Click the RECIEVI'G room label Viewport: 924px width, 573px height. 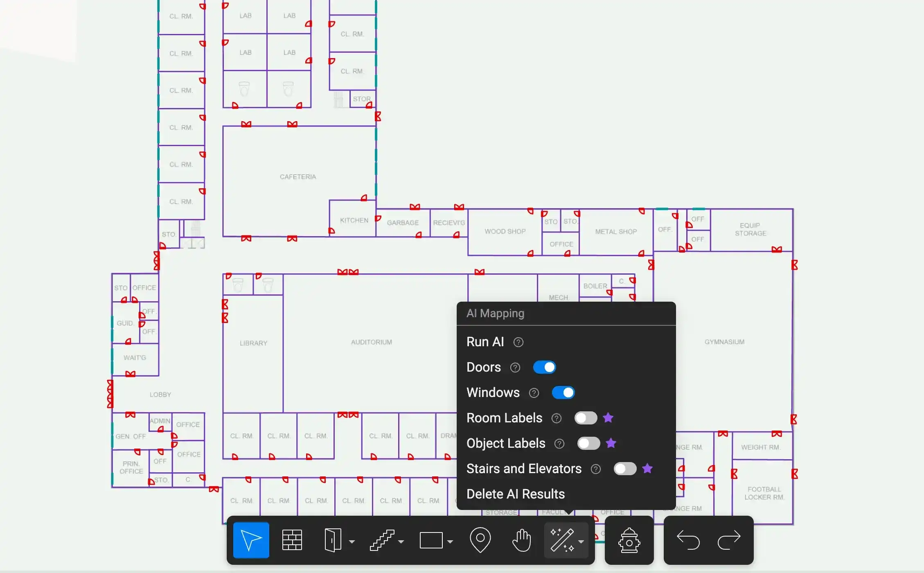coord(449,223)
